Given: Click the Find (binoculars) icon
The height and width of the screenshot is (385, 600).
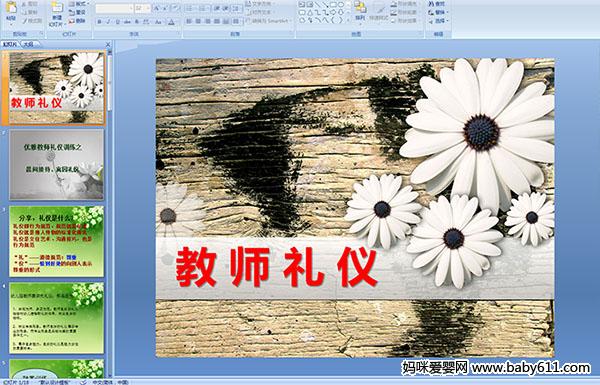Looking at the screenshot, I should point(437,4).
